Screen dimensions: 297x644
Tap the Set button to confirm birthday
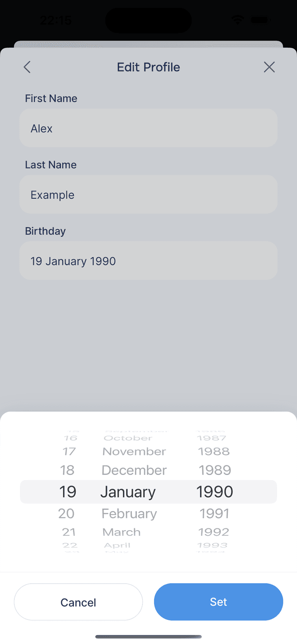tap(218, 602)
